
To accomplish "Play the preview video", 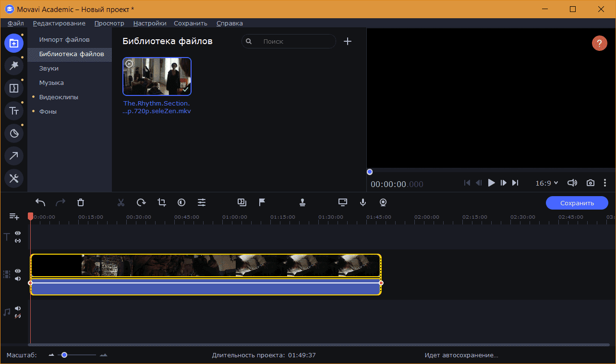I will 491,183.
